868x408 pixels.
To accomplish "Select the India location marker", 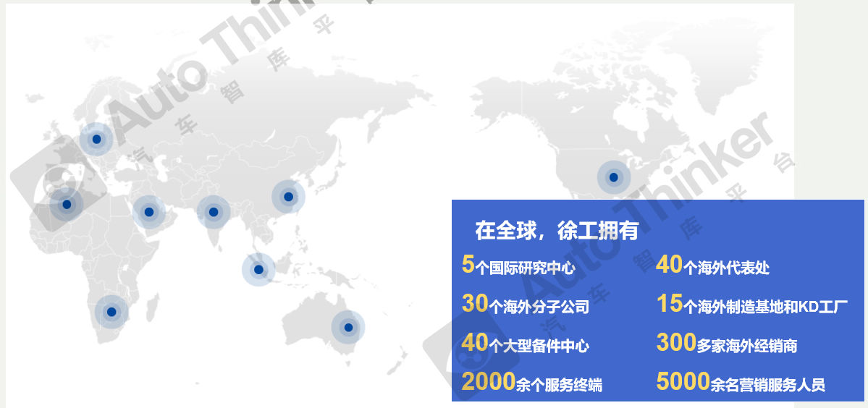I will pos(214,212).
